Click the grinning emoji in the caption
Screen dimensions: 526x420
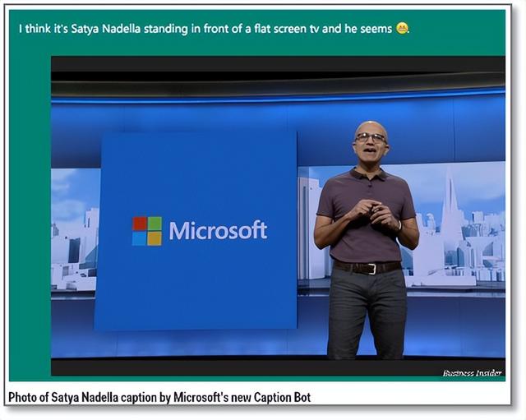coord(402,28)
